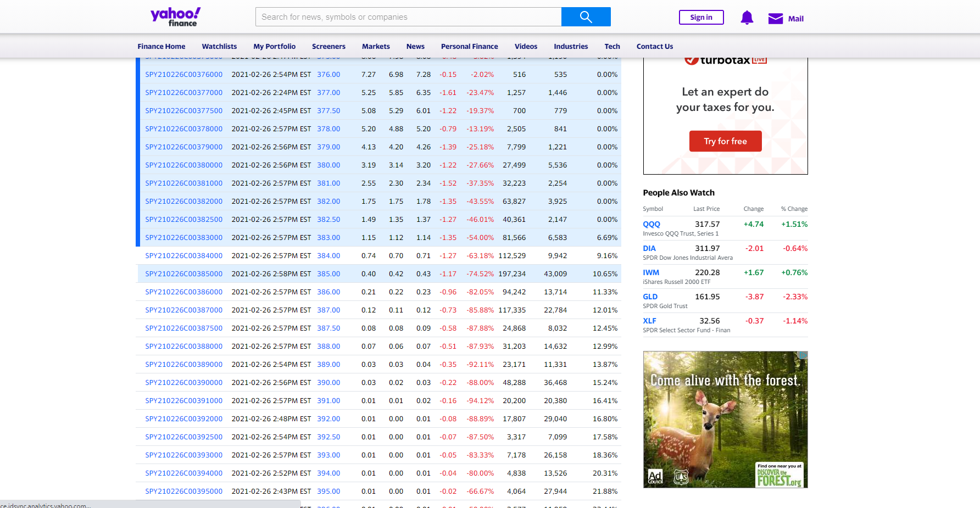980x508 pixels.
Task: Open contract SPY210226C00393000
Action: 183,455
